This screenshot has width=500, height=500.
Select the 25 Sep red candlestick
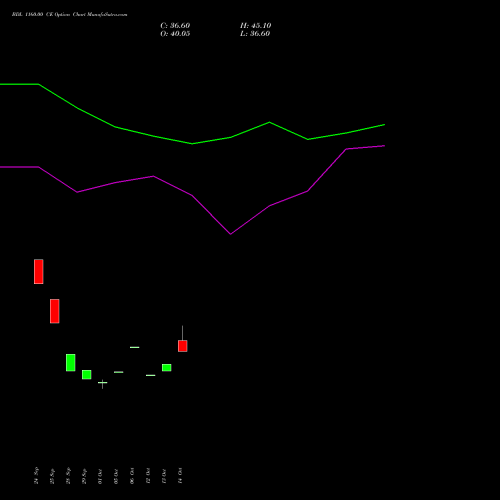click(55, 311)
